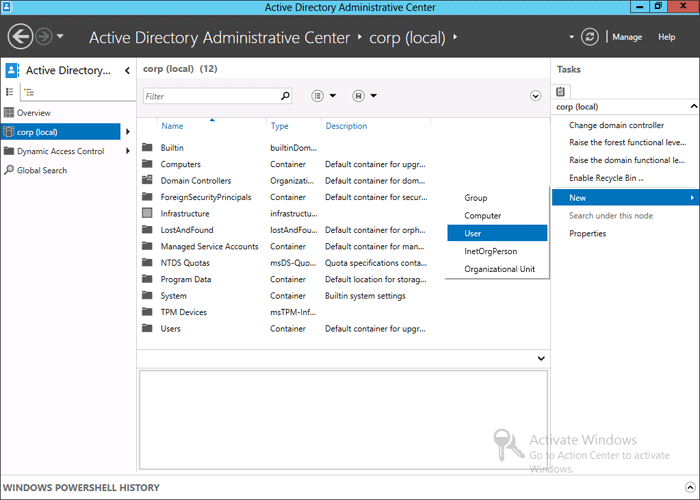This screenshot has height=500, width=700.
Task: Click the refresh icon in the header
Action: [x=590, y=37]
